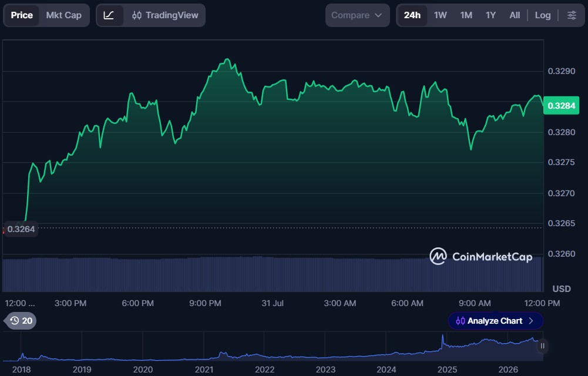Click the 2018 label on the overview timeline
The width and height of the screenshot is (588, 376).
tap(21, 370)
